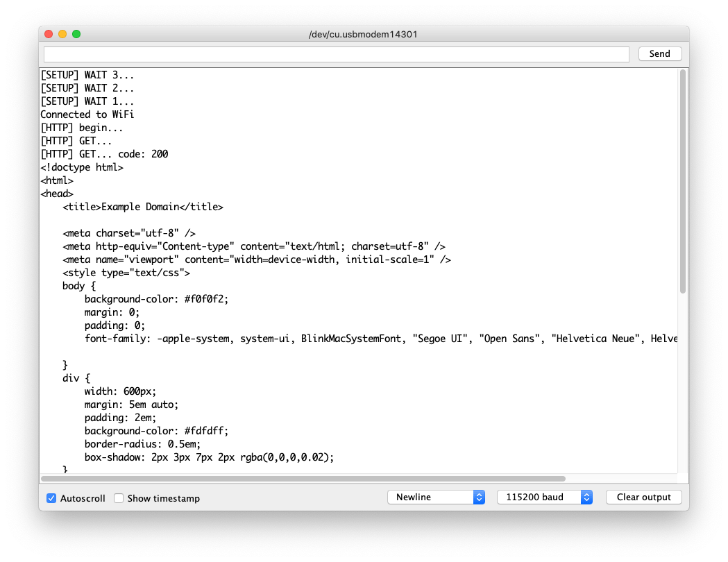Click the "[SETUP] WAIT 3..." line
This screenshot has height=562, width=728.
click(x=87, y=75)
